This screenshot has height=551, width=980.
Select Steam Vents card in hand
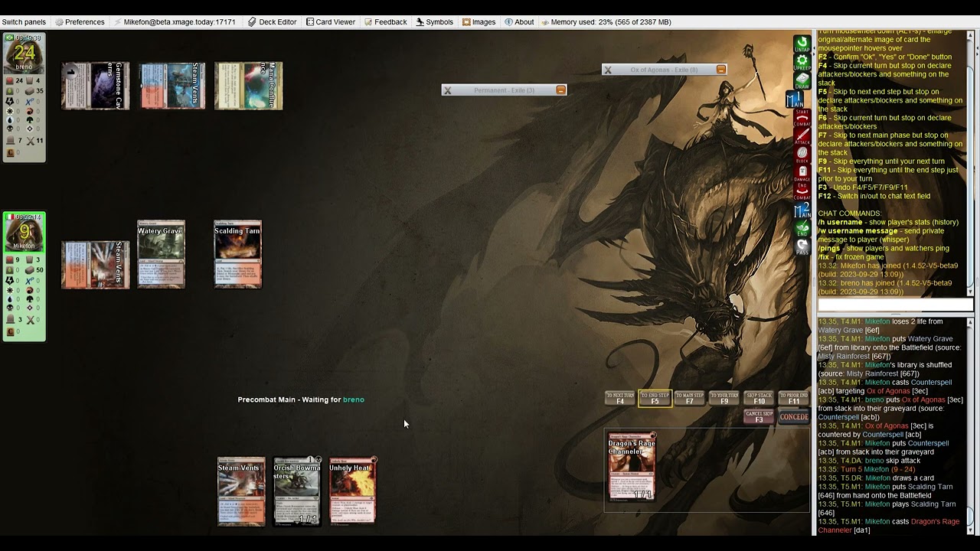[x=241, y=491]
